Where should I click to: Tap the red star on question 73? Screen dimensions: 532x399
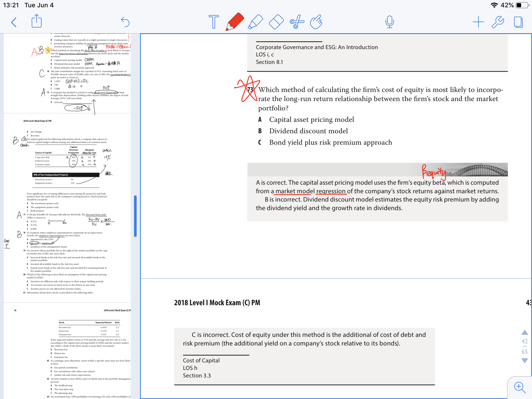point(247,89)
